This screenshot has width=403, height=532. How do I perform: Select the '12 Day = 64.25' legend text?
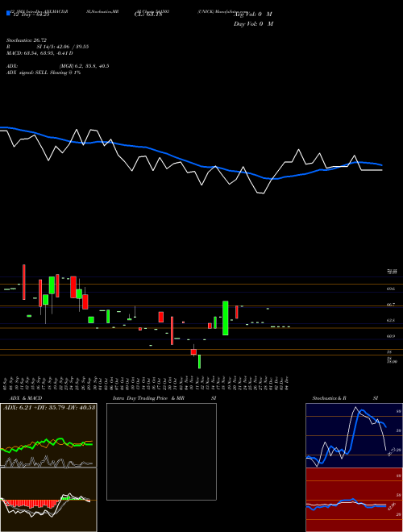(x=30, y=15)
